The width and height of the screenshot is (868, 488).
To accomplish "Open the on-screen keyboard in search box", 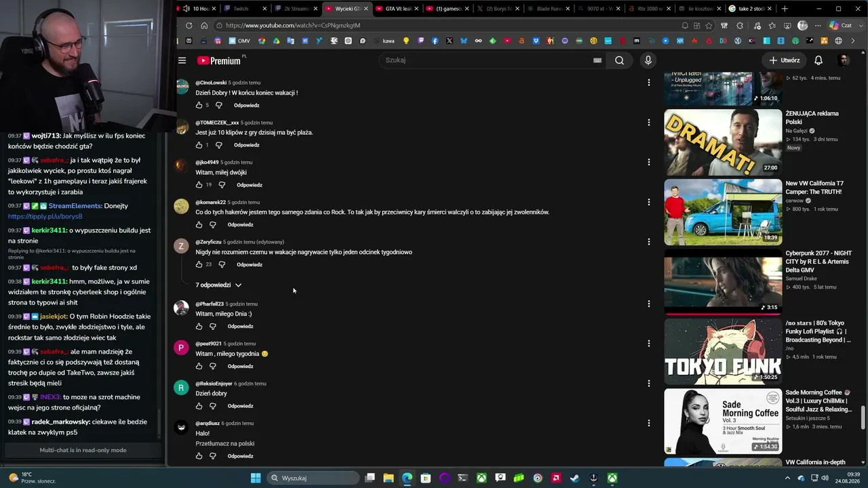I will click(x=597, y=60).
